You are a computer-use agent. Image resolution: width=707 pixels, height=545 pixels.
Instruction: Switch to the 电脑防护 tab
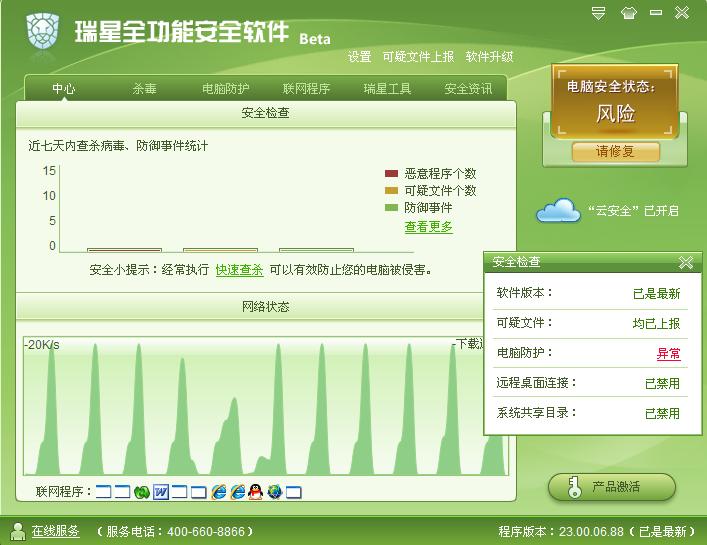pos(225,88)
